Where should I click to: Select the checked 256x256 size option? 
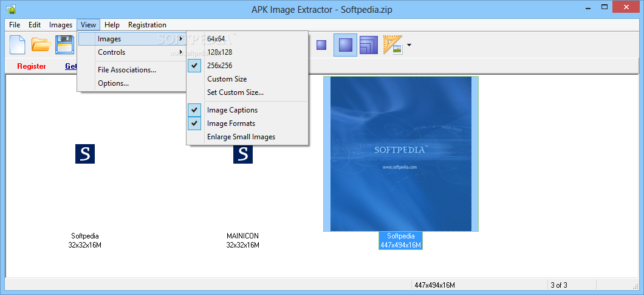247,66
